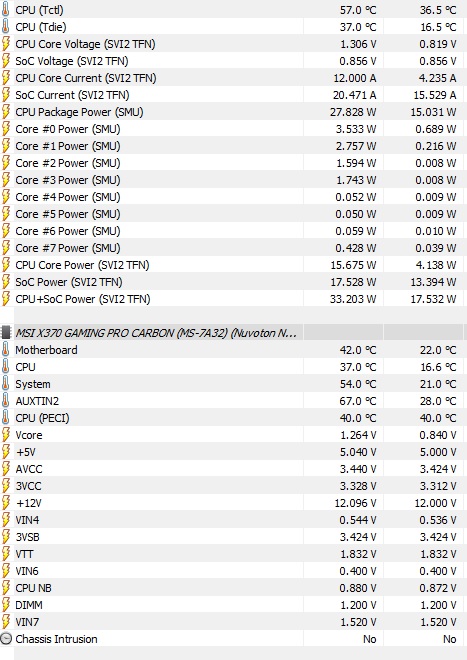This screenshot has width=467, height=660.
Task: Click the lightning icon beside CPU Package Power
Action: [x=5, y=112]
